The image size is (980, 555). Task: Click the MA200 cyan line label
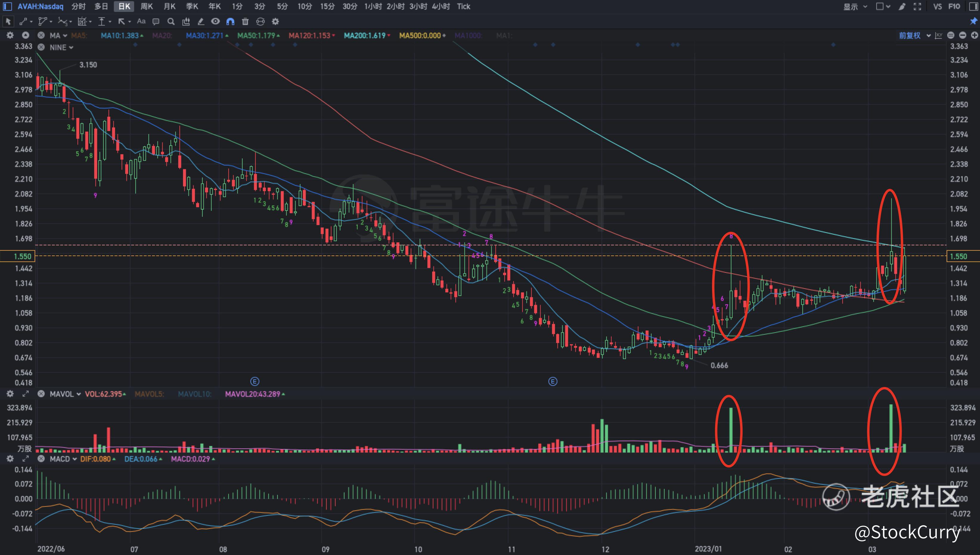tap(365, 35)
